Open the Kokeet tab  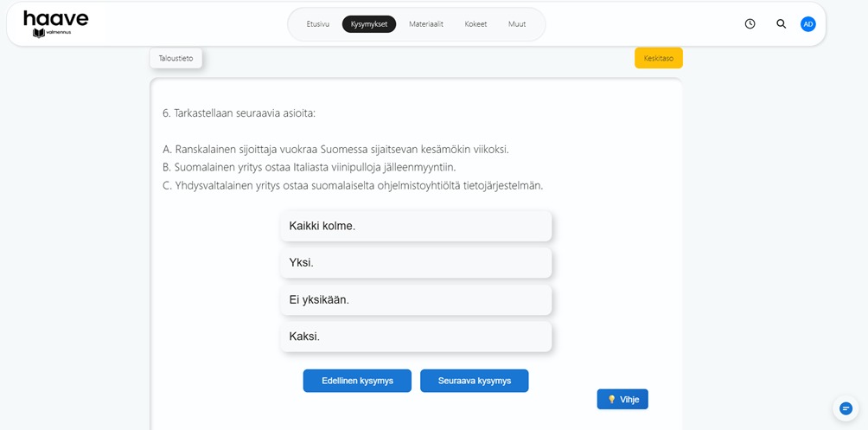[476, 24]
